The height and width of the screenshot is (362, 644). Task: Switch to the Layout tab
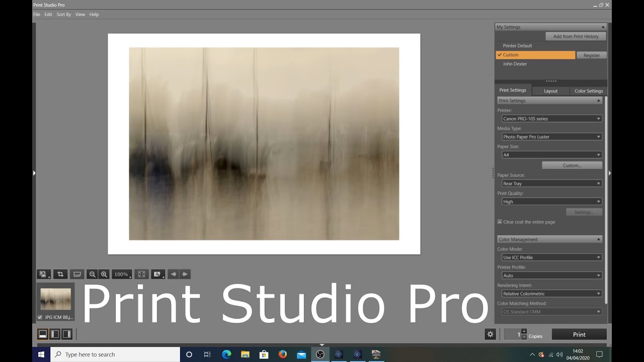pyautogui.click(x=550, y=91)
